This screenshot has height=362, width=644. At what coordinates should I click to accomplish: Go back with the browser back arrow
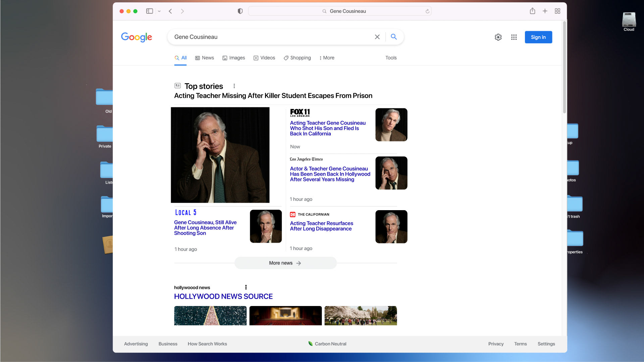[x=170, y=11]
